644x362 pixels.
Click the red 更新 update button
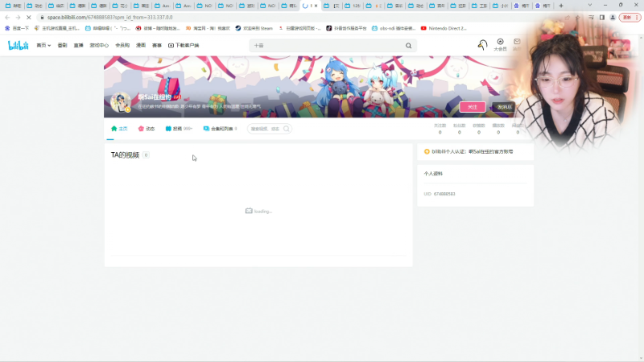pyautogui.click(x=630, y=18)
